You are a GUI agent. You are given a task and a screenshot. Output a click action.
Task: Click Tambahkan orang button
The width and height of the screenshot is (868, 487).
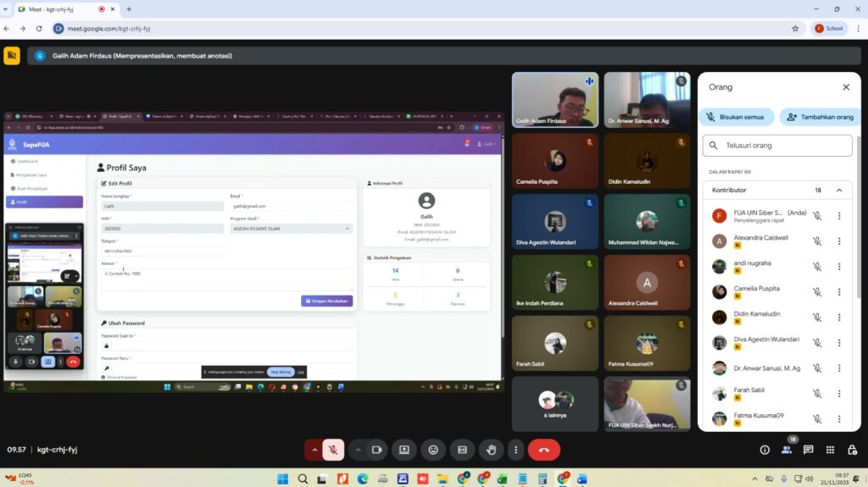819,117
